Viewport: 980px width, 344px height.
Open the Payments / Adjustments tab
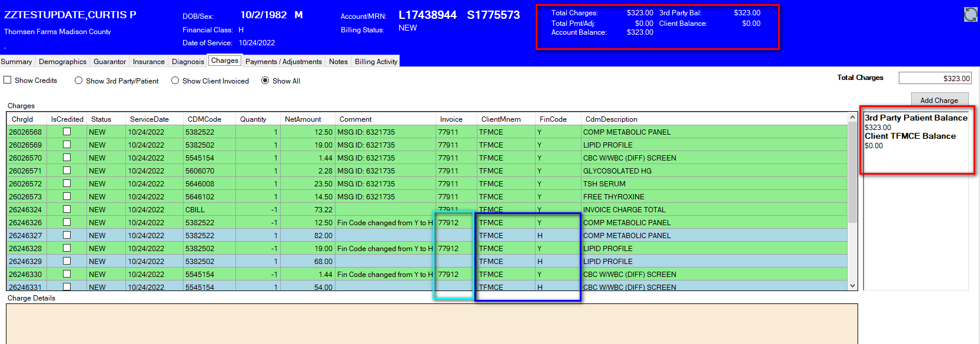(x=283, y=61)
